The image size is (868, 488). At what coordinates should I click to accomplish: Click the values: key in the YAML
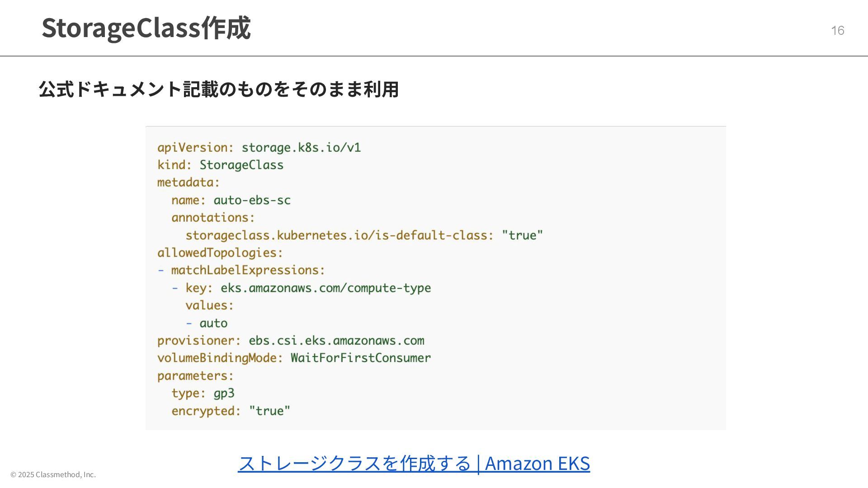209,305
